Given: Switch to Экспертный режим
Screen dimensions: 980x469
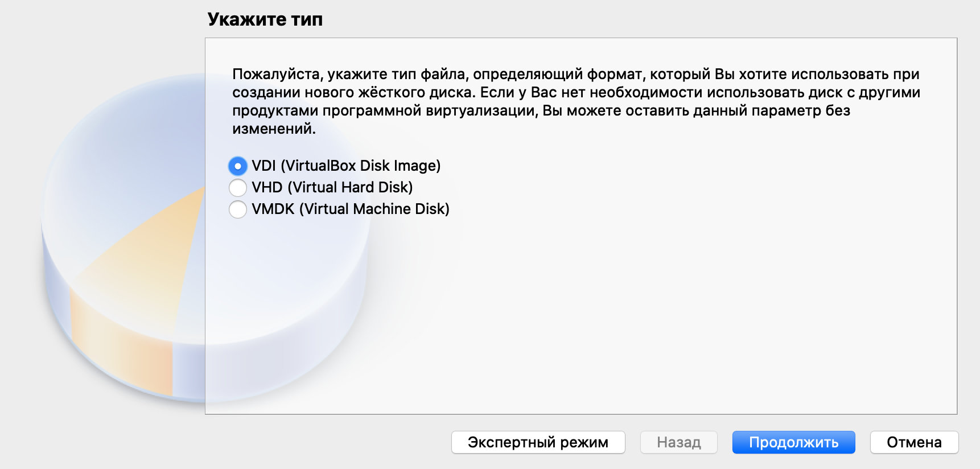Looking at the screenshot, I should [x=538, y=442].
